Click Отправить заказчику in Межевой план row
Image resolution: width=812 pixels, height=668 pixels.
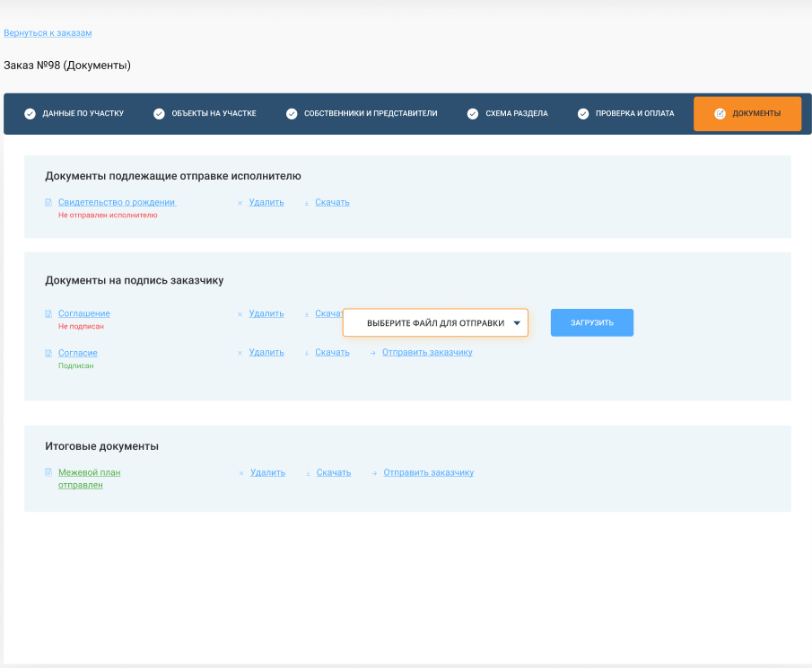pyautogui.click(x=429, y=472)
